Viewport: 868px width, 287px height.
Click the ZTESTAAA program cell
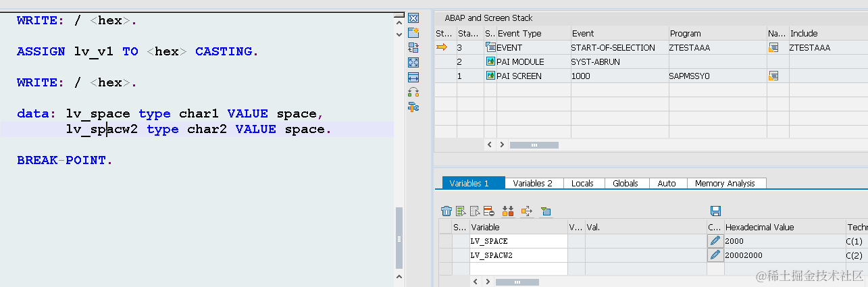pos(717,47)
